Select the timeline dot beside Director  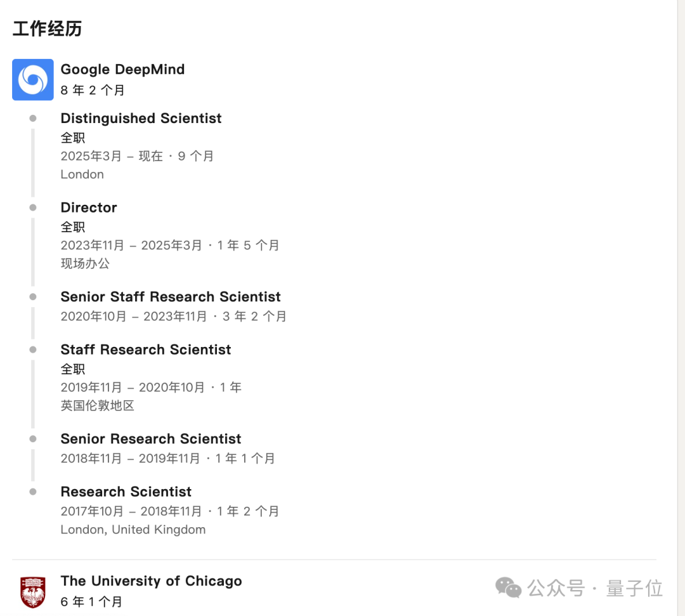pos(32,208)
